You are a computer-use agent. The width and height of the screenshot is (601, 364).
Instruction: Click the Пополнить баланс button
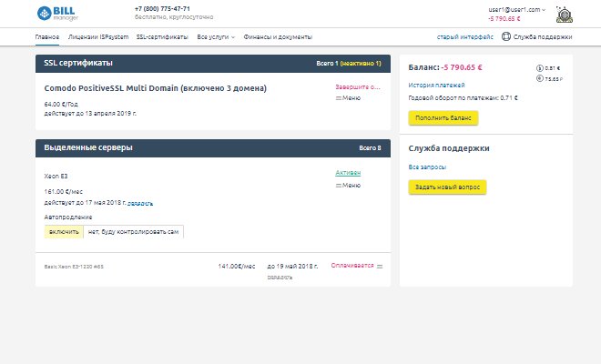(x=443, y=118)
